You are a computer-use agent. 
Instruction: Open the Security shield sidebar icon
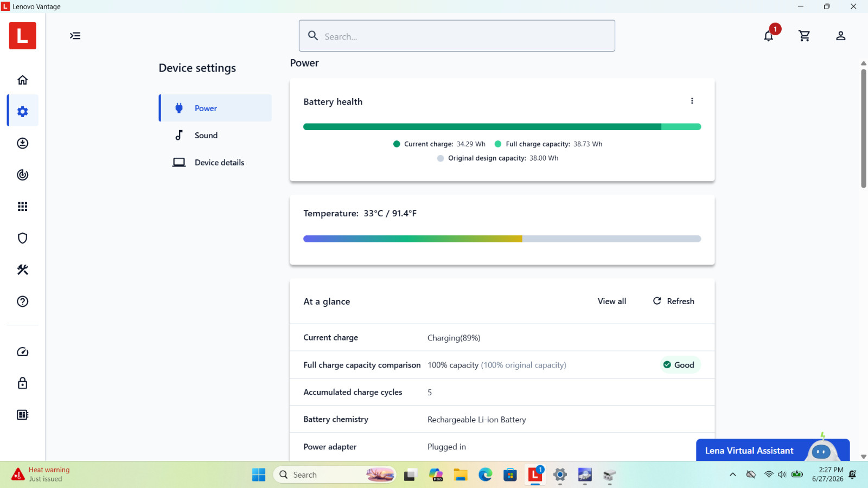click(22, 238)
